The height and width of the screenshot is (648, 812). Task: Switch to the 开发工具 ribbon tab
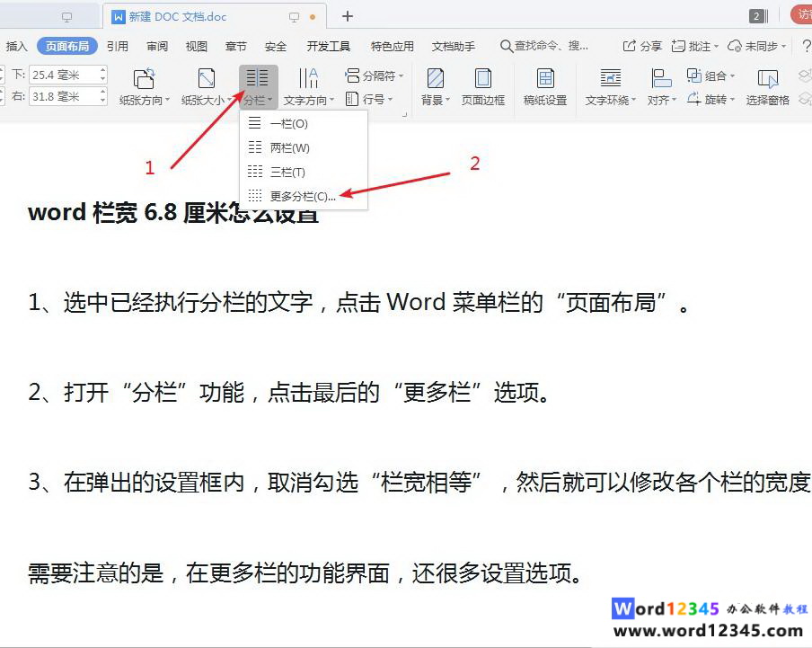coord(329,46)
